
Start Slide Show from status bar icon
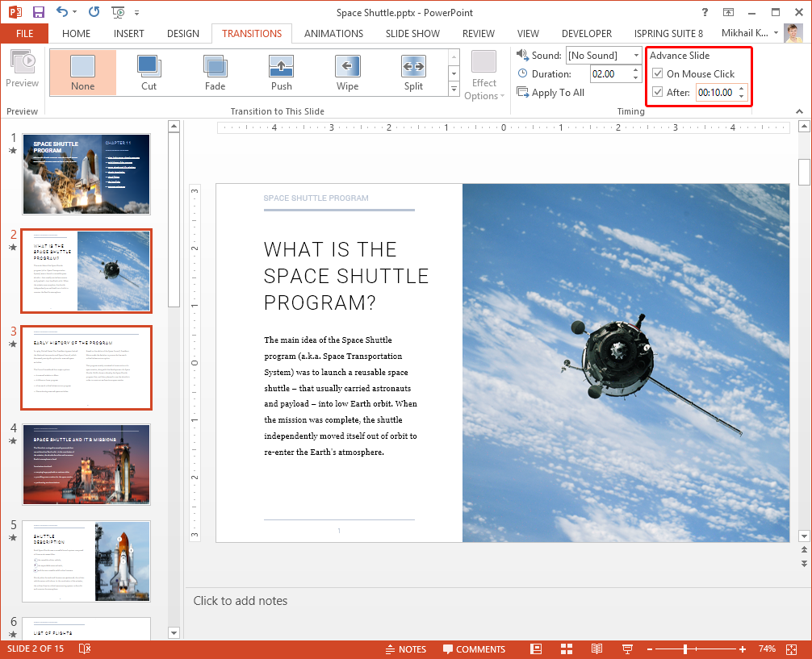pos(627,649)
